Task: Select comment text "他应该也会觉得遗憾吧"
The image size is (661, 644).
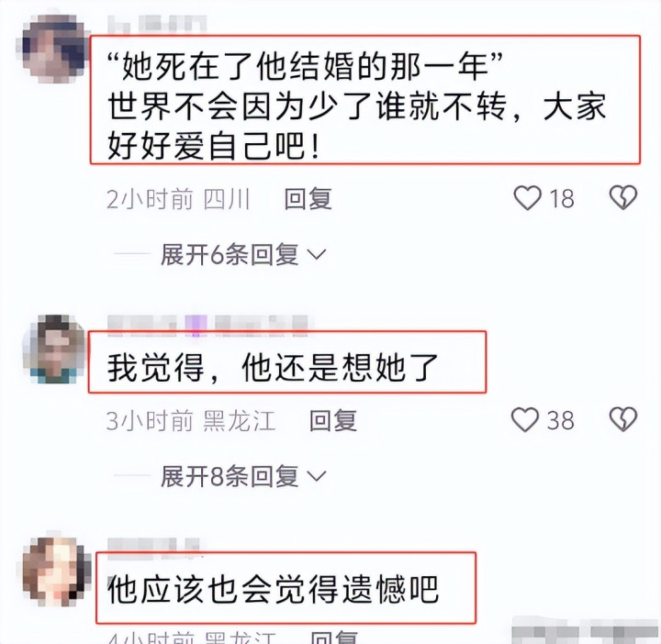Action: coord(273,589)
